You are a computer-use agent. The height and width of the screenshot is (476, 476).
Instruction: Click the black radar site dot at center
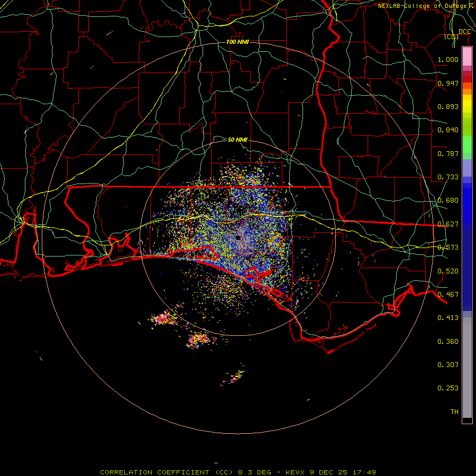[x=238, y=237]
